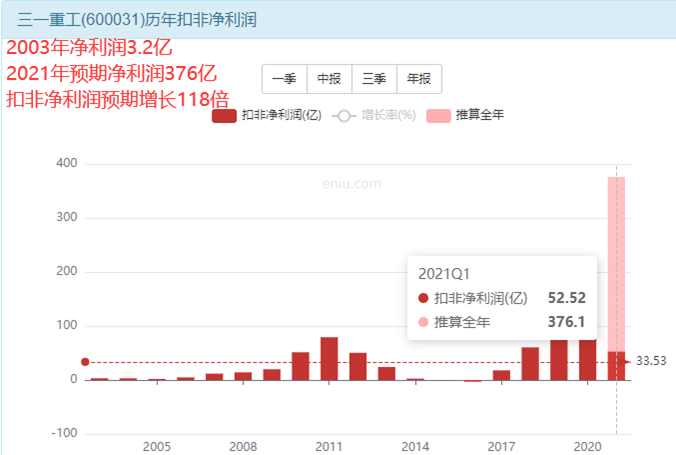Switch to 三季 report tab

tap(374, 79)
